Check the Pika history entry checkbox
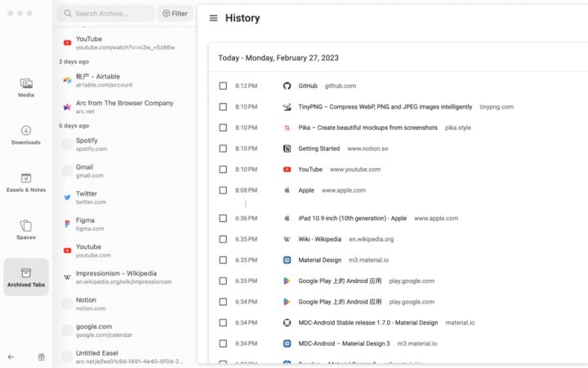 tap(223, 128)
